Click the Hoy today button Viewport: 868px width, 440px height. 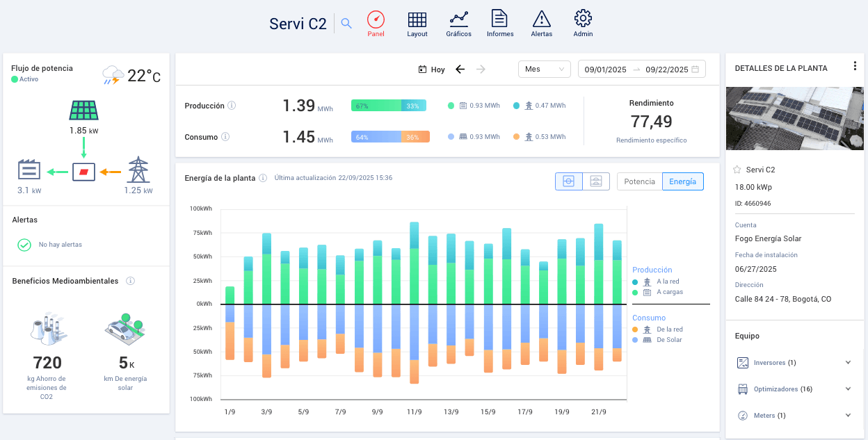[431, 70]
